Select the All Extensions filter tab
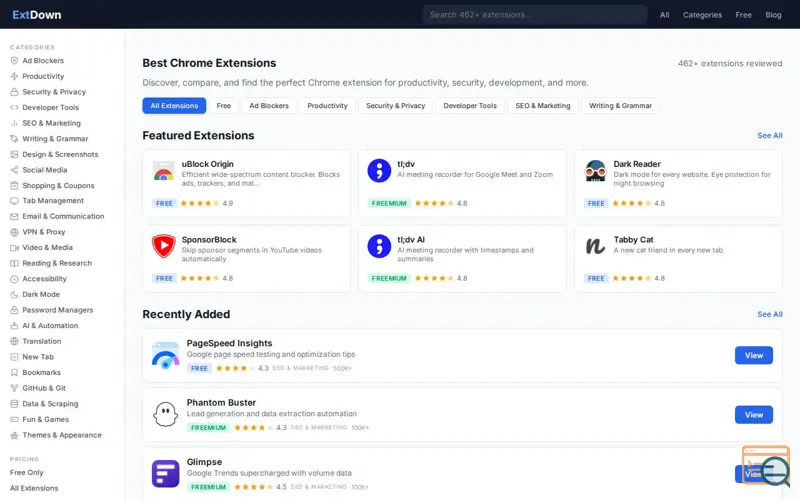 (x=174, y=106)
